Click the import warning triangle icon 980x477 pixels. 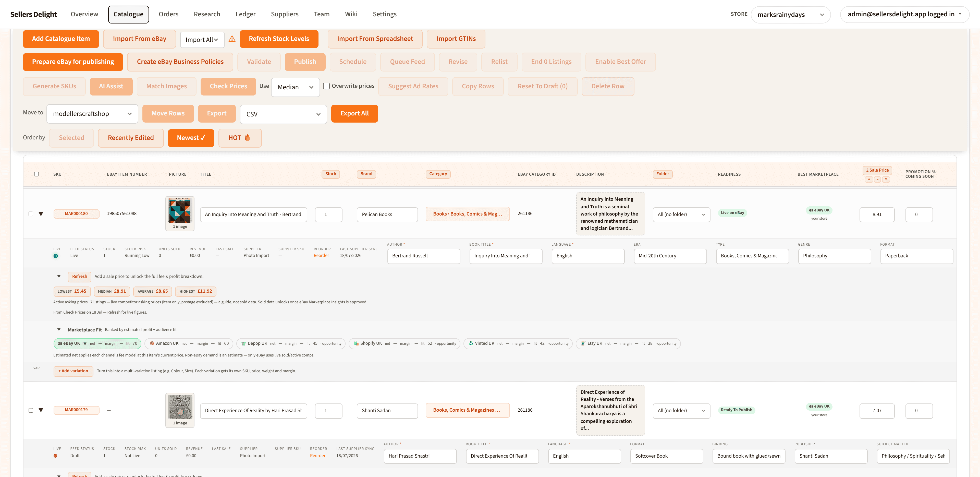pos(232,39)
